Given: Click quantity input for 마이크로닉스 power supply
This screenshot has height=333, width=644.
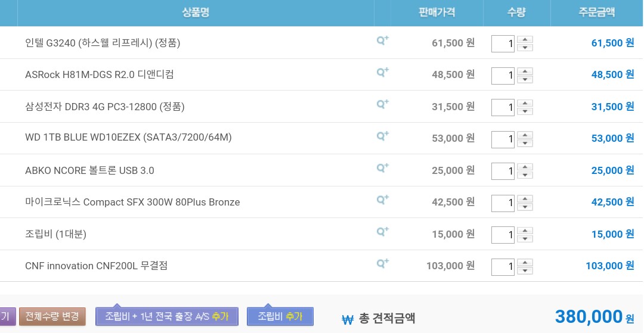Looking at the screenshot, I should pos(503,203).
